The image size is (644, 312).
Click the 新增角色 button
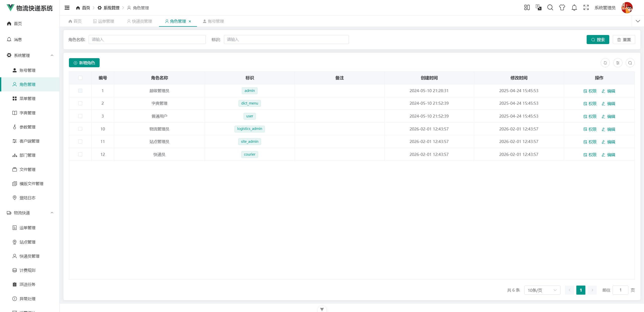point(84,63)
